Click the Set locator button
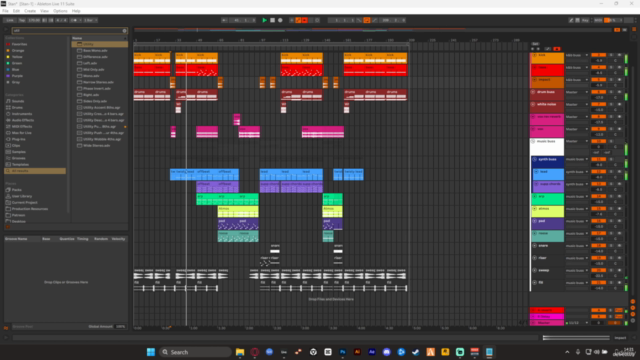Screen dimensions: 640x360 click(535, 44)
